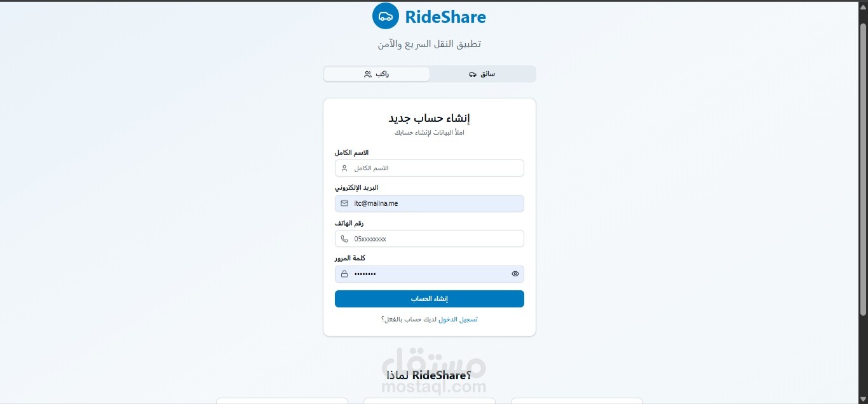This screenshot has height=404, width=868.
Task: Click the user icon in name field
Action: 344,168
